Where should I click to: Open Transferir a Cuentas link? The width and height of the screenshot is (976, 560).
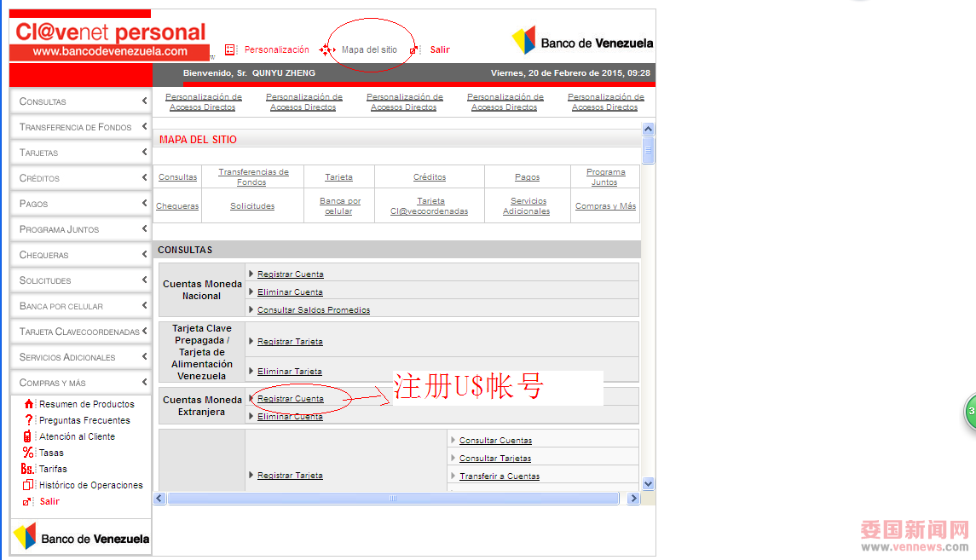(500, 476)
